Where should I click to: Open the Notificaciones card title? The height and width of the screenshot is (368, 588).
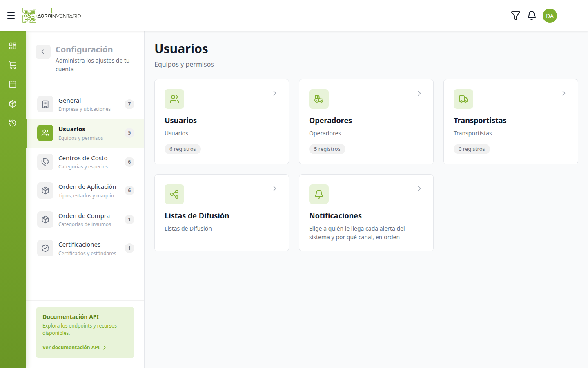pyautogui.click(x=335, y=216)
